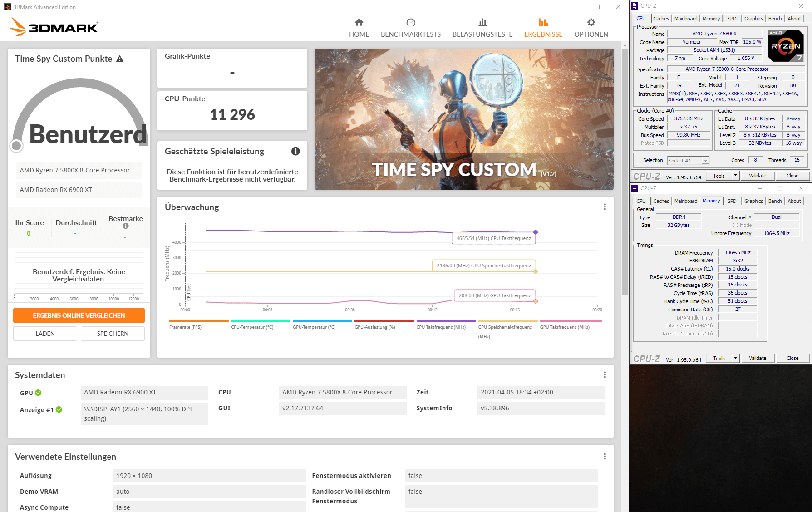812x512 pixels.
Task: Click info icon under Bestmarke
Action: pyautogui.click(x=126, y=226)
